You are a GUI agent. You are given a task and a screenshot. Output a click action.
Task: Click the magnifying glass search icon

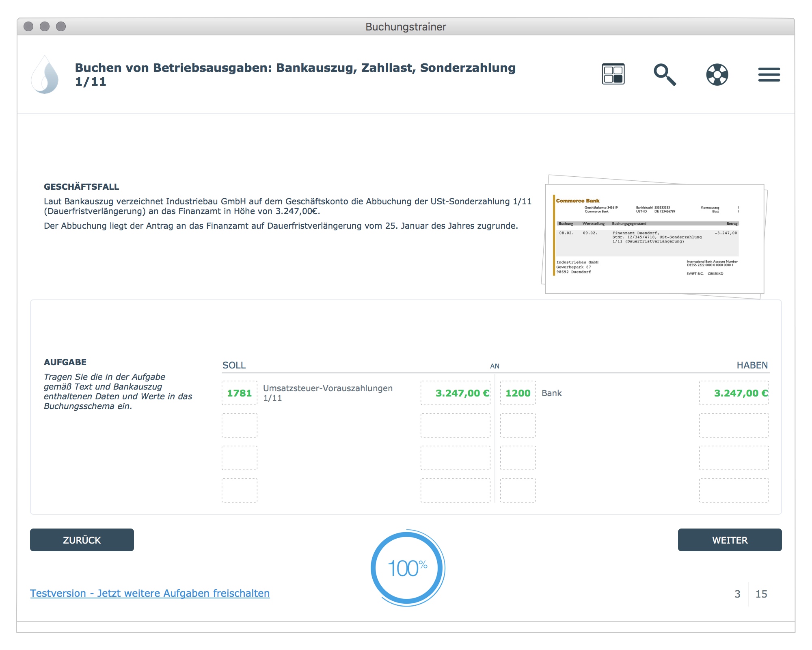click(x=664, y=74)
